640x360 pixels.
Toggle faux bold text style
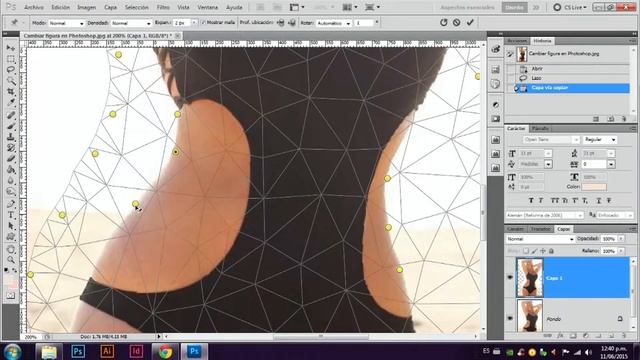531,200
